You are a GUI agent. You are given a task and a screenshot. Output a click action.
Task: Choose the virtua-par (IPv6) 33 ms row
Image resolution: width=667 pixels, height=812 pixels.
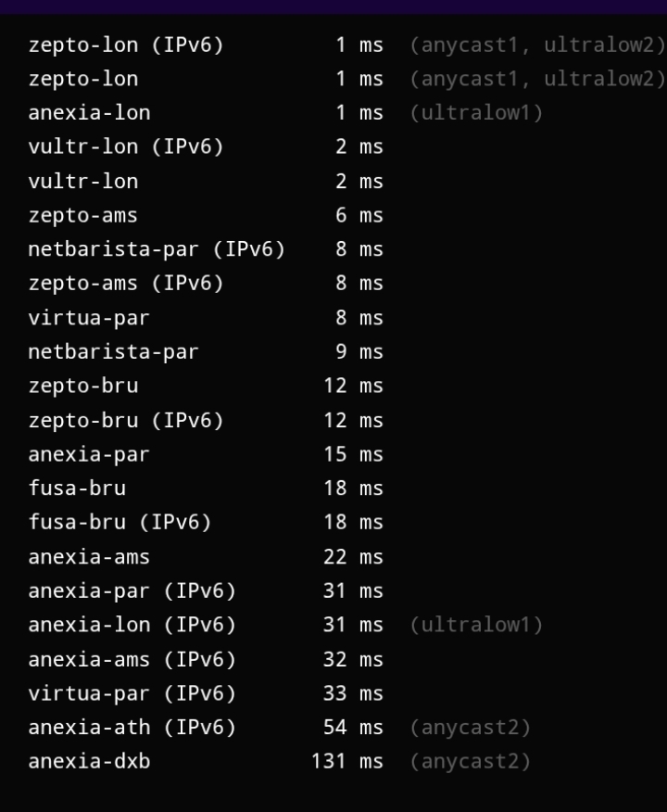coord(132,693)
